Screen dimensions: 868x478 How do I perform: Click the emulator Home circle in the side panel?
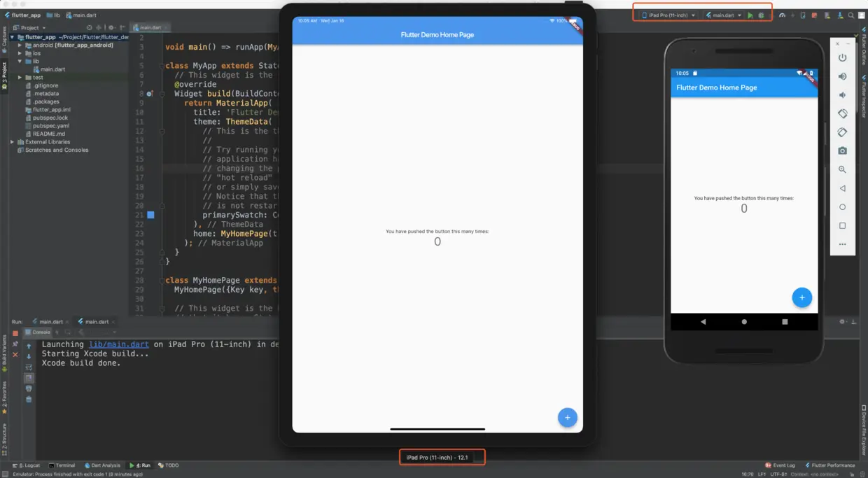[x=842, y=207]
